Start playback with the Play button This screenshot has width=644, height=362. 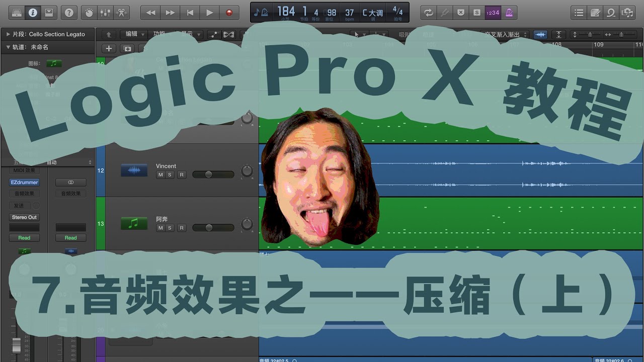click(x=209, y=13)
